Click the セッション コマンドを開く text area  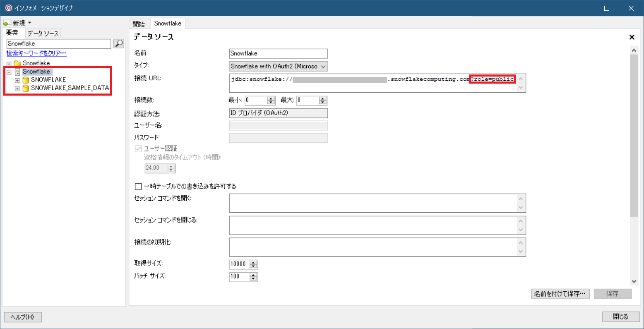click(372, 203)
